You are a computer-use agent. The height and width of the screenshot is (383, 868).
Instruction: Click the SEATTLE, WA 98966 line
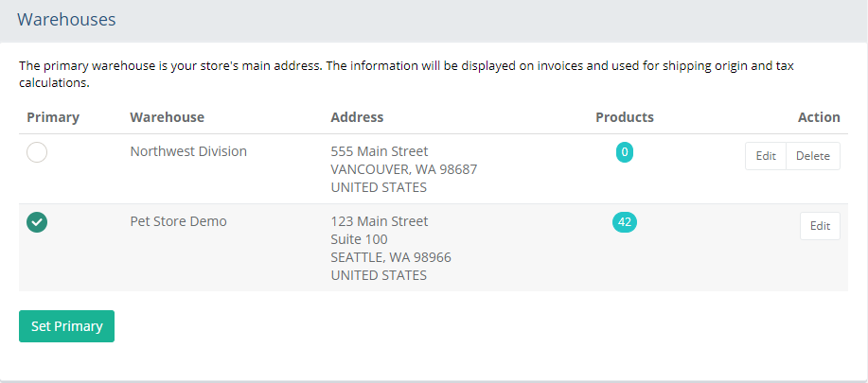coord(391,257)
